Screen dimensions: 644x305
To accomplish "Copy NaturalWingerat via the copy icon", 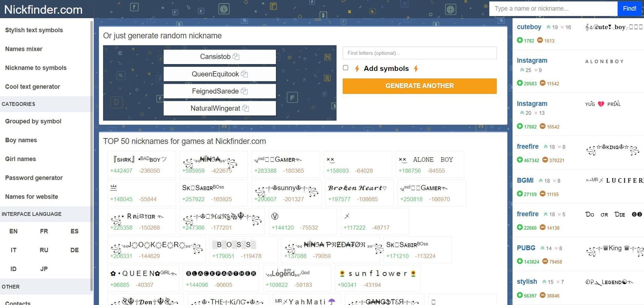I will click(x=246, y=108).
